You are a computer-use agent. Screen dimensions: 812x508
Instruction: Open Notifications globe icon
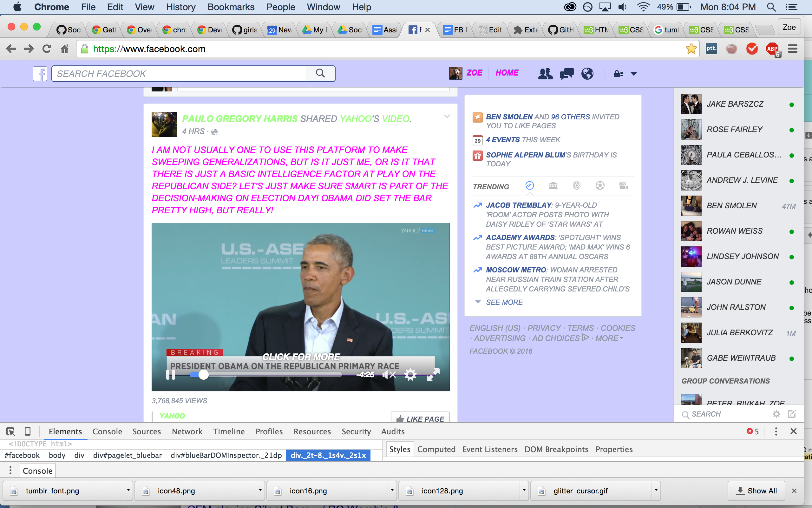587,73
